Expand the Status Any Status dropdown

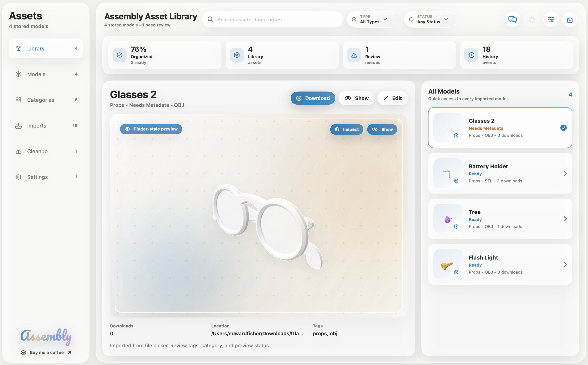[x=430, y=19]
